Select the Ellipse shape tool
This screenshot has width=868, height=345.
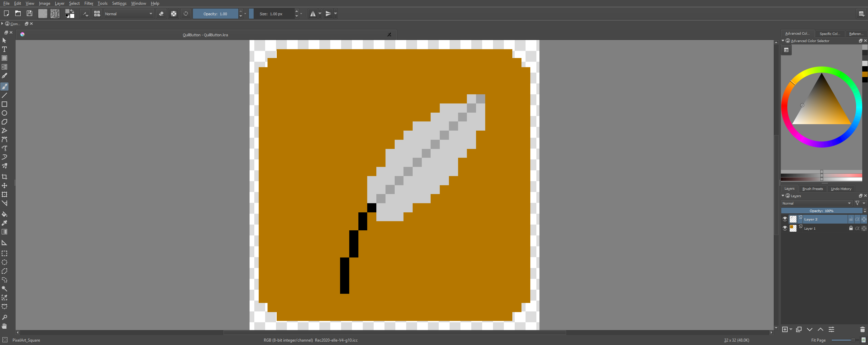point(4,113)
